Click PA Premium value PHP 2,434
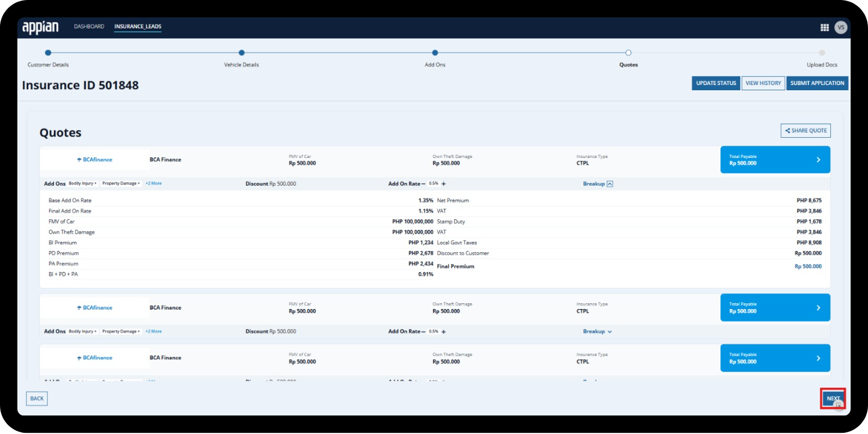The image size is (868, 434). (x=421, y=264)
